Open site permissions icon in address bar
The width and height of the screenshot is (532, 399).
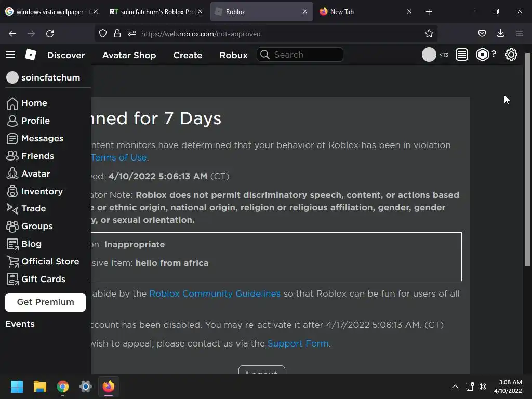click(132, 34)
